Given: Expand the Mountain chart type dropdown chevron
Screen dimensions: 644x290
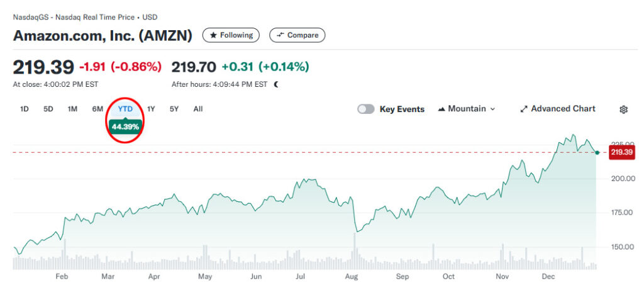Looking at the screenshot, I should (493, 109).
